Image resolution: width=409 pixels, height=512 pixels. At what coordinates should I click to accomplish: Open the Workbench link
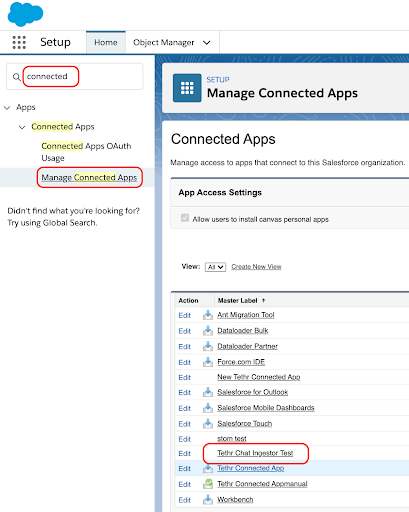(235, 499)
